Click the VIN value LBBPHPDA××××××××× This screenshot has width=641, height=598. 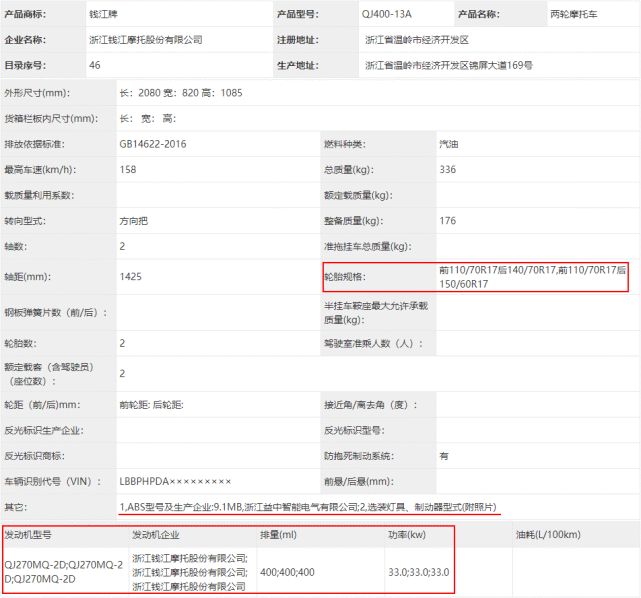coord(175,482)
